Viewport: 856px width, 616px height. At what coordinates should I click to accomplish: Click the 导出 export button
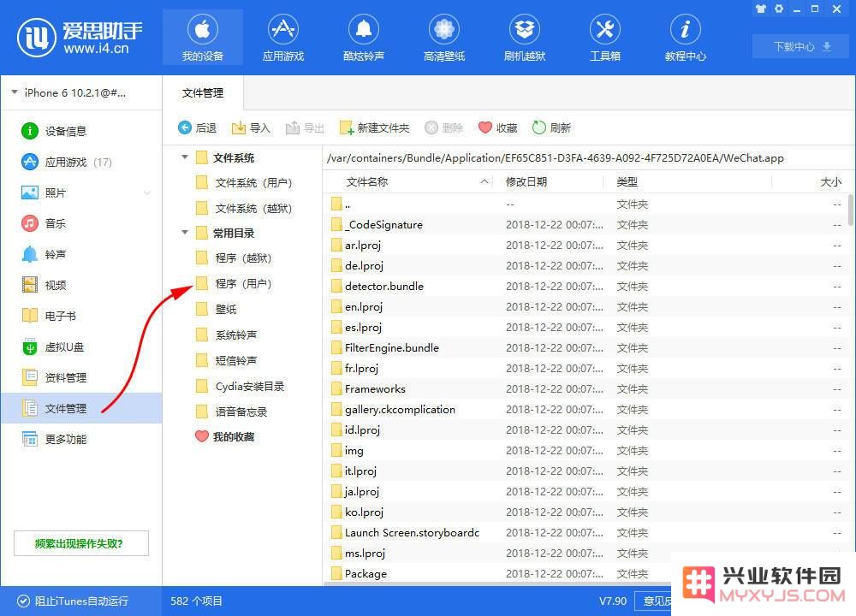305,127
